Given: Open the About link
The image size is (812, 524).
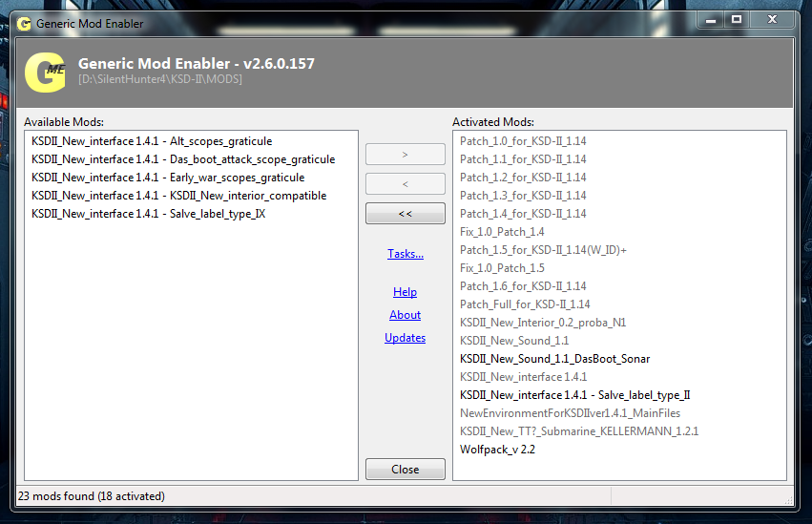Looking at the screenshot, I should point(405,315).
